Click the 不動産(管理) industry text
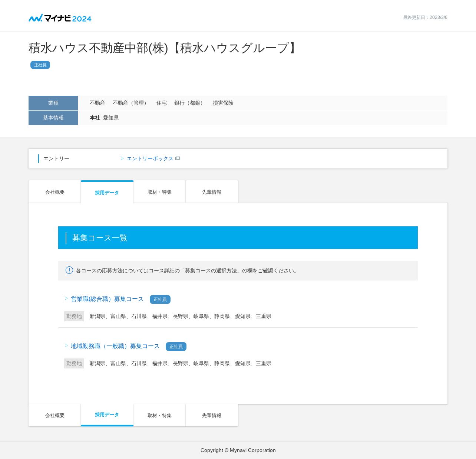Viewport: 476px width, 459px height. tap(131, 103)
